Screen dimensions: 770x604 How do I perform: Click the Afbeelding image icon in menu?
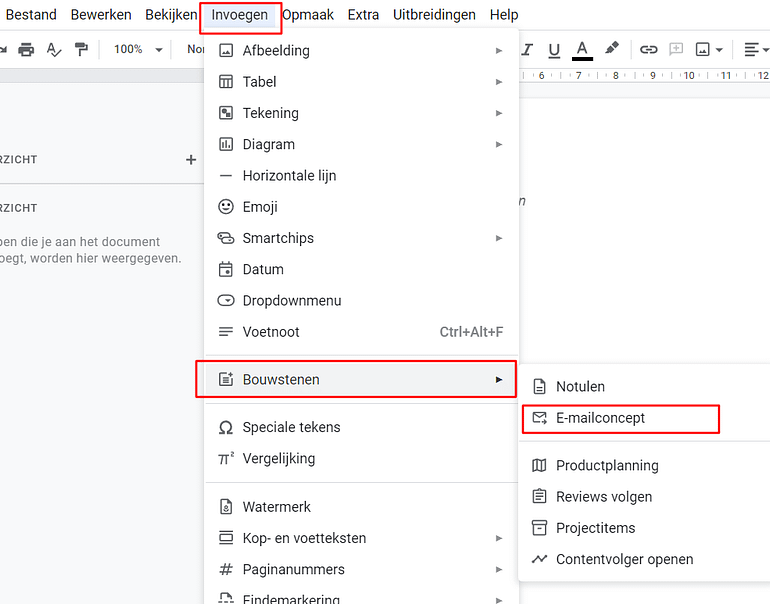226,50
